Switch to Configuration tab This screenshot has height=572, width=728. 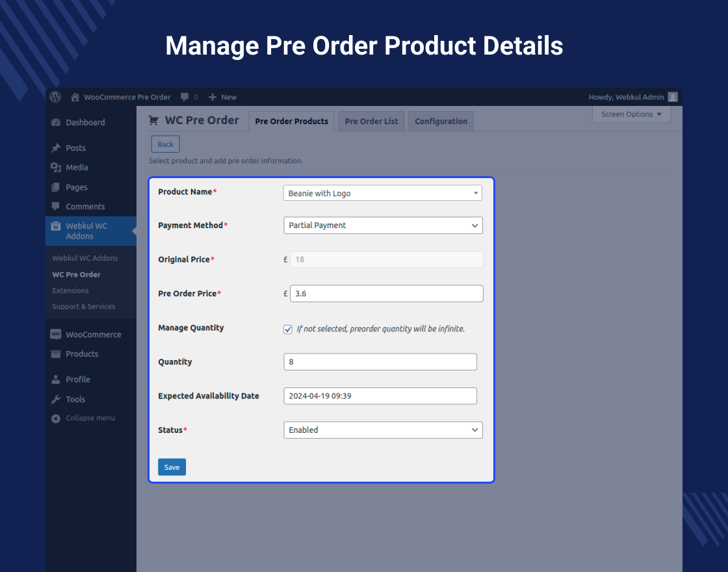click(441, 121)
